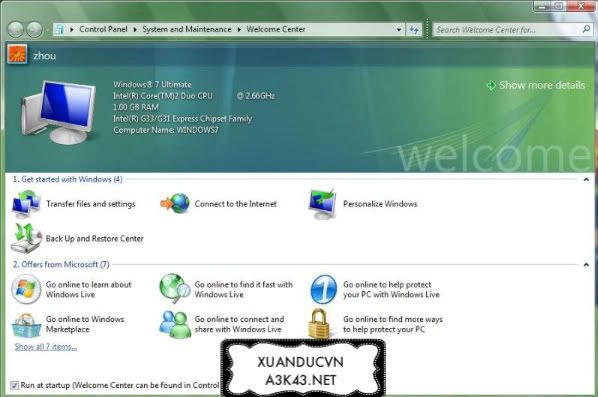
Task: Collapse the Offers from Microsoft section
Action: (586, 264)
